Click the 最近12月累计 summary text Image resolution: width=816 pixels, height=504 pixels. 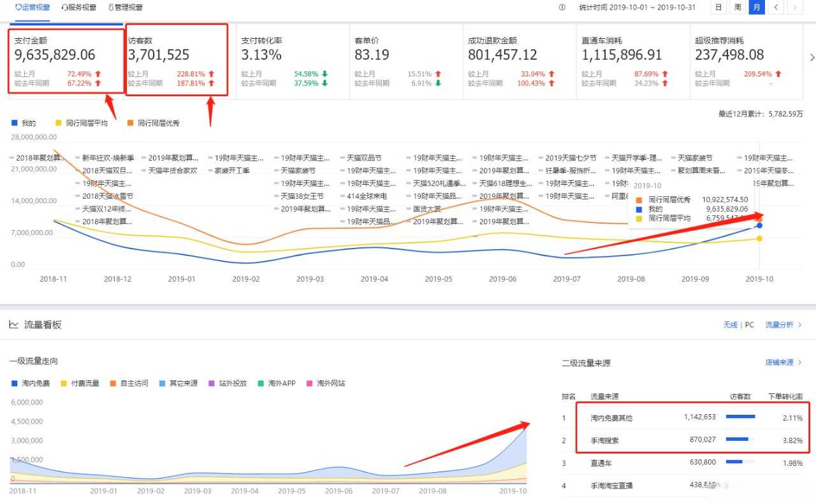[x=761, y=114]
